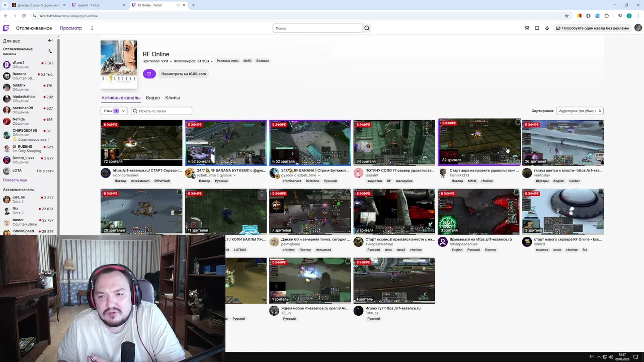Screen dimensions: 644x362
Task: Click the EN language indicator in taskbar
Action: [591, 356]
